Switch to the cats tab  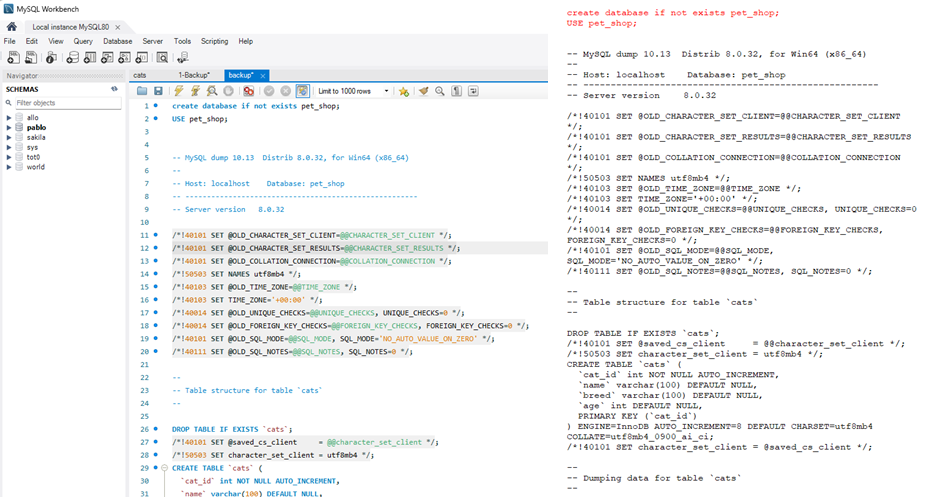[x=140, y=75]
